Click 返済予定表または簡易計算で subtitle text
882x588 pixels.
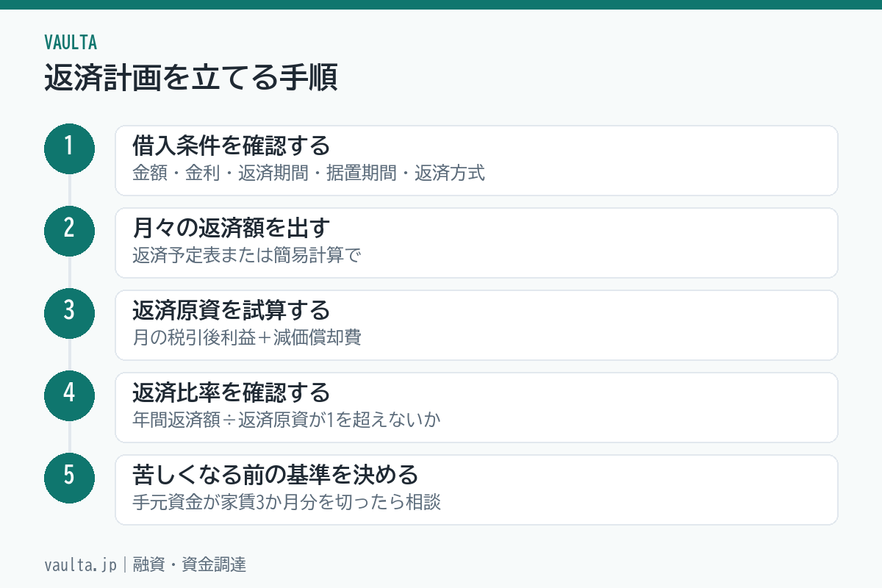(x=246, y=257)
